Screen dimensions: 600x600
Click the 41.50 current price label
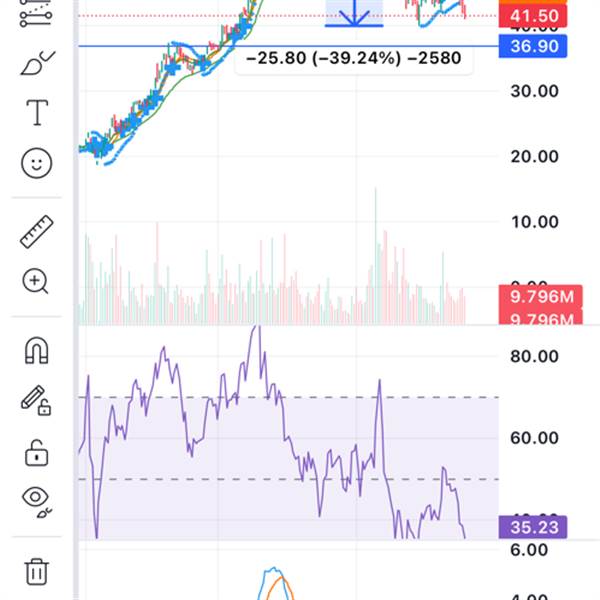coord(533,16)
